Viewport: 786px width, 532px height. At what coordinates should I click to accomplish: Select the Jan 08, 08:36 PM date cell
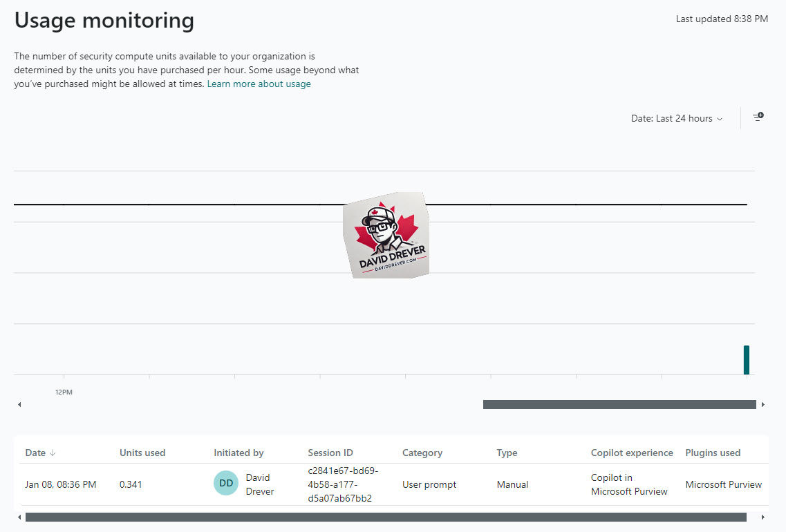click(61, 484)
